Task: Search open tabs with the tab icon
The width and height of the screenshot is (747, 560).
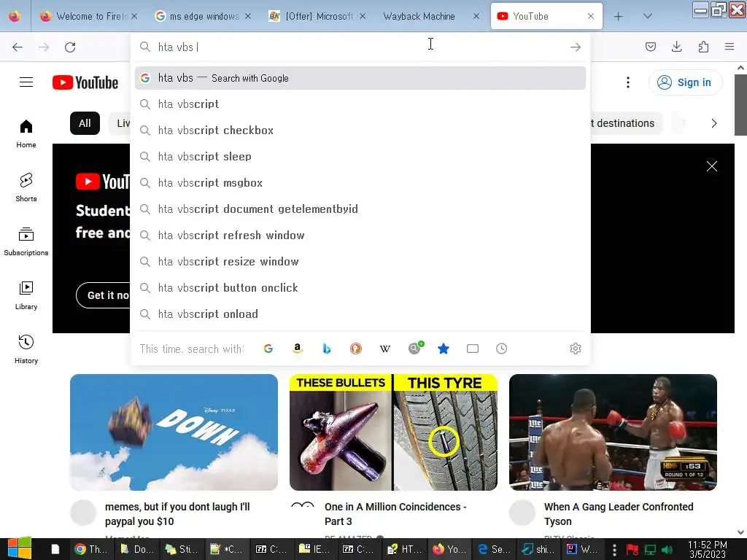Action: click(473, 349)
